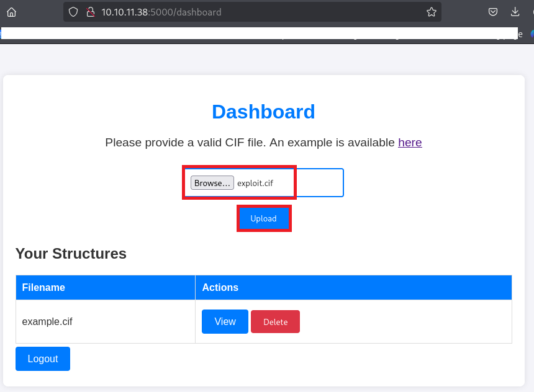Click empty area of file input field
Image resolution: width=534 pixels, height=392 pixels.
(x=319, y=183)
